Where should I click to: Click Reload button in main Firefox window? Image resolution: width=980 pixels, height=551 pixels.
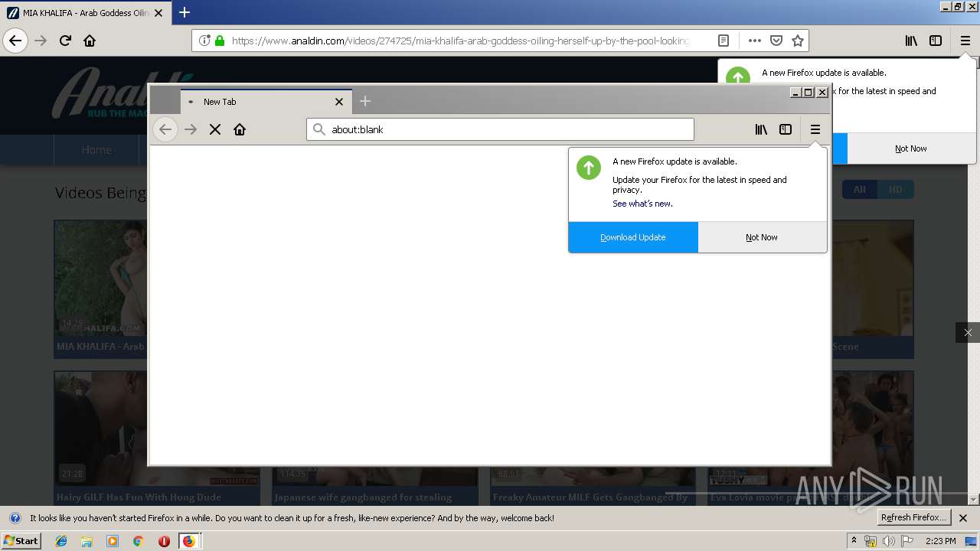(66, 41)
